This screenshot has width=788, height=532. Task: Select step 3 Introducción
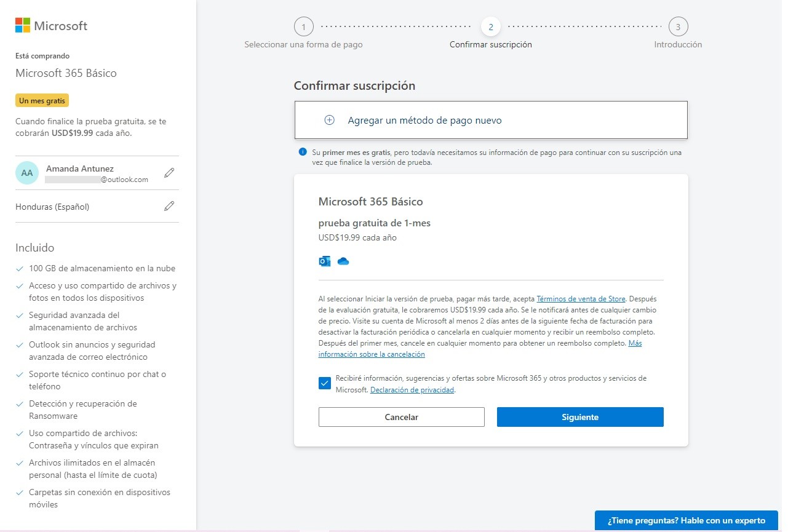tap(678, 27)
